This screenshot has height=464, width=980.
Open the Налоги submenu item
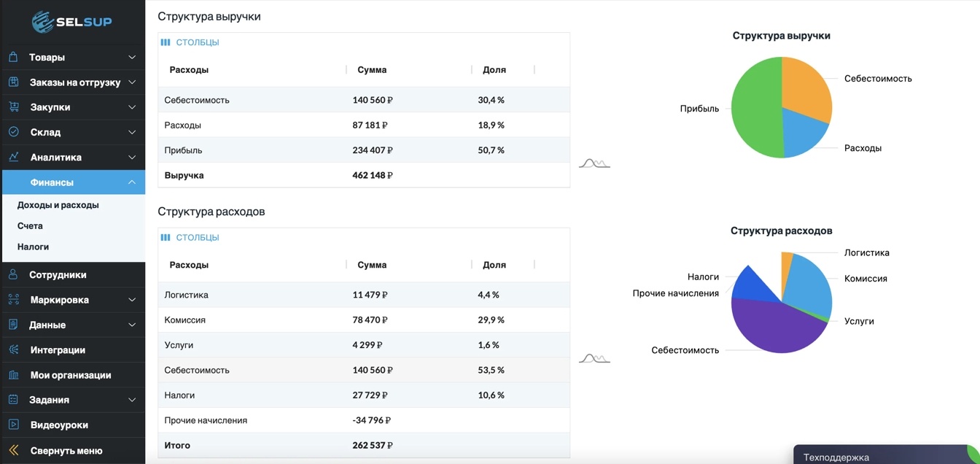[x=34, y=247]
